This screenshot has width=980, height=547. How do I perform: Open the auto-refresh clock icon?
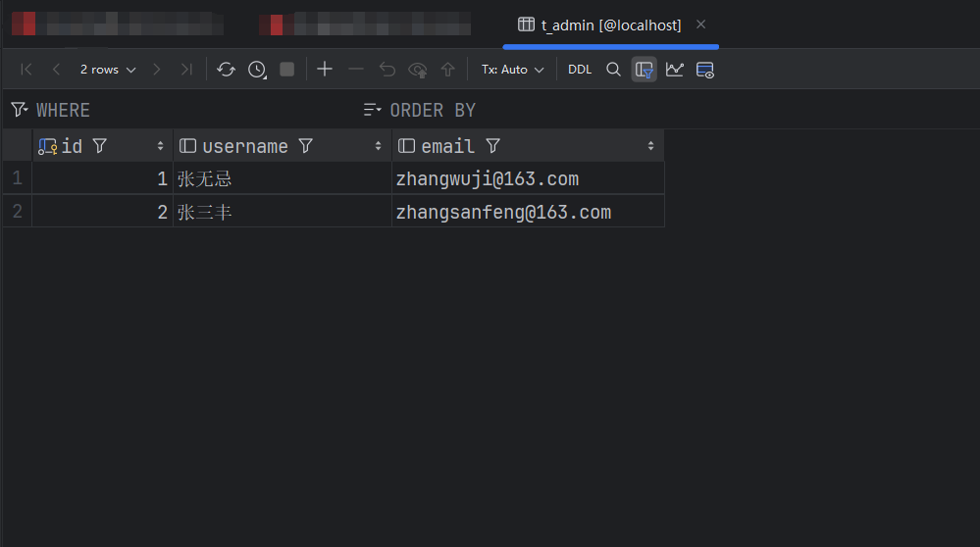click(x=257, y=70)
